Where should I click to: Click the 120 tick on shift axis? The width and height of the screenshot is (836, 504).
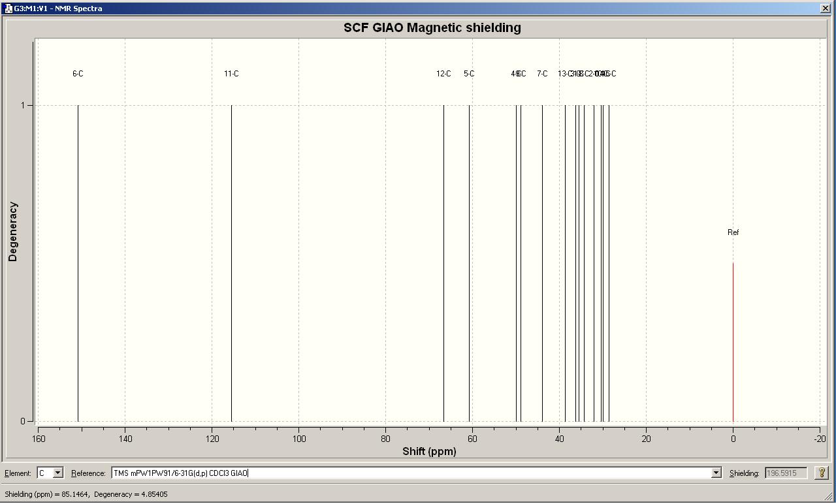(212, 439)
